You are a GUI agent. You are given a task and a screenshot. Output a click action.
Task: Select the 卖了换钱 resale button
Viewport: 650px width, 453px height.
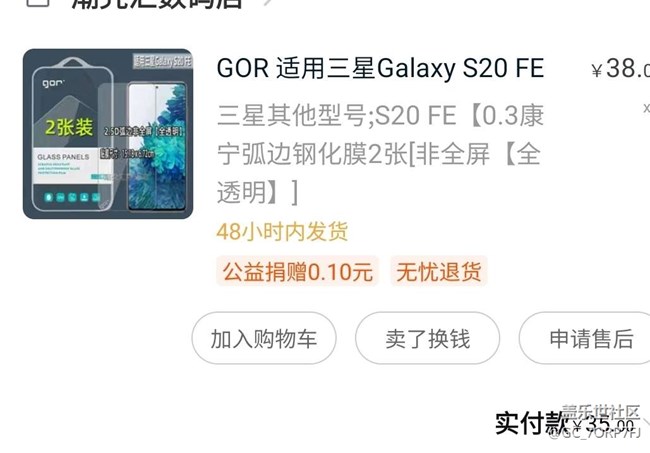click(x=427, y=338)
